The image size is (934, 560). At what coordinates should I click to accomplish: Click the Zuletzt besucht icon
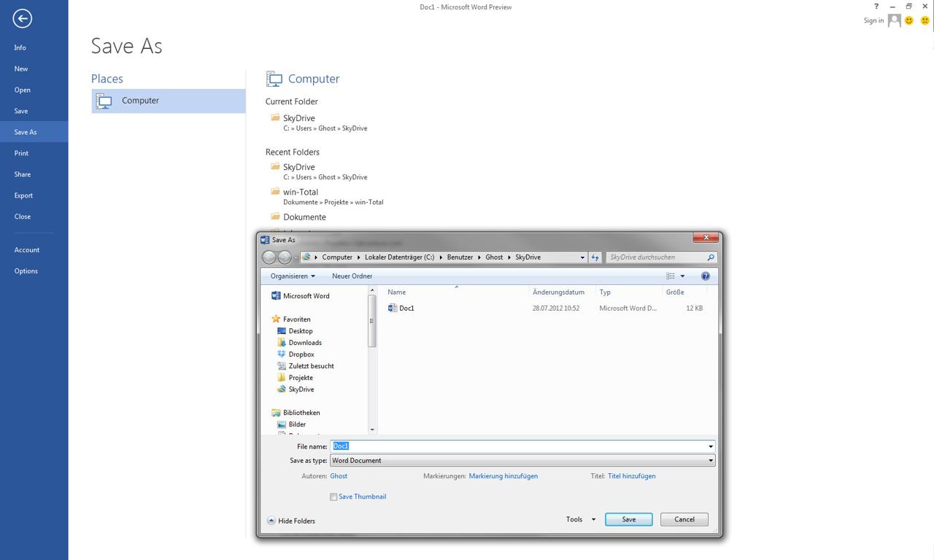click(282, 366)
